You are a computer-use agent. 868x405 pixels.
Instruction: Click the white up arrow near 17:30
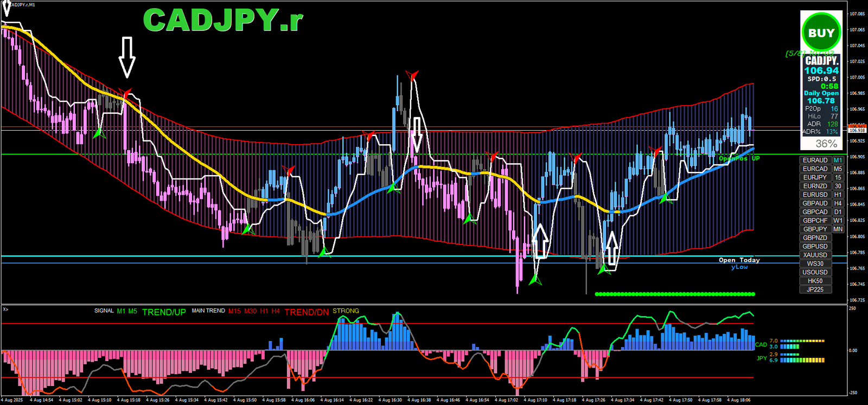coord(612,248)
